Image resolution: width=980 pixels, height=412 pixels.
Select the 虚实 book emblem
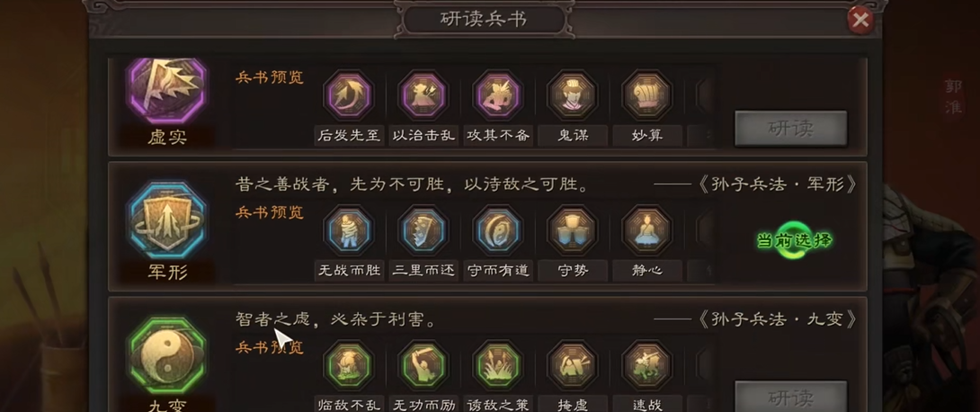pos(167,90)
